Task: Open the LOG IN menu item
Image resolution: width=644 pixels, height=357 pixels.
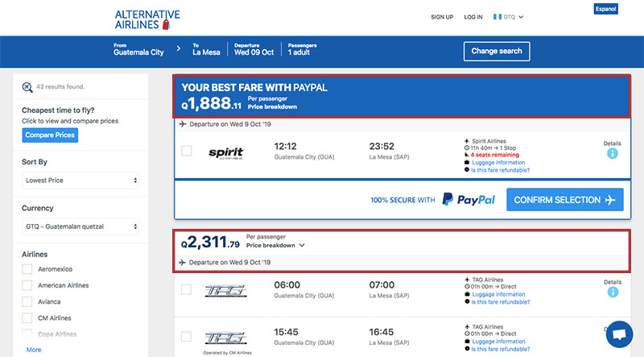Action: [473, 17]
